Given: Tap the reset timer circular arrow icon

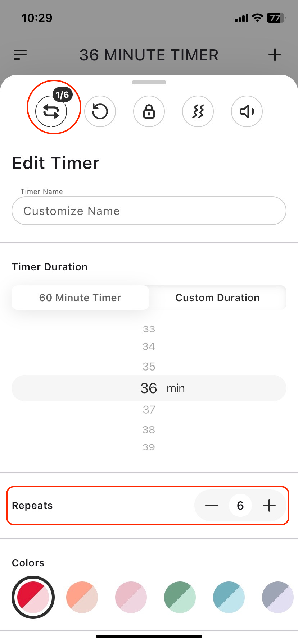Looking at the screenshot, I should click(x=100, y=111).
